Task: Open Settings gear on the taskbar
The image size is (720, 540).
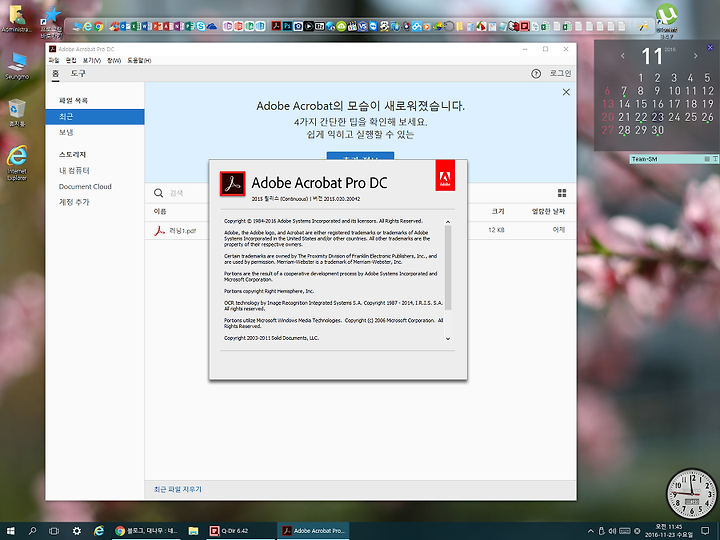Action: pyautogui.click(x=77, y=531)
